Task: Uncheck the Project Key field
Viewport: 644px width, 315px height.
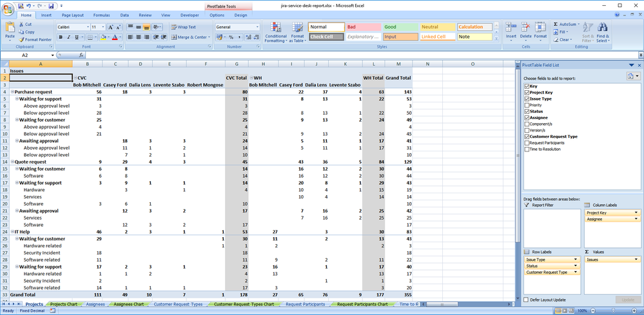Action: pos(527,93)
